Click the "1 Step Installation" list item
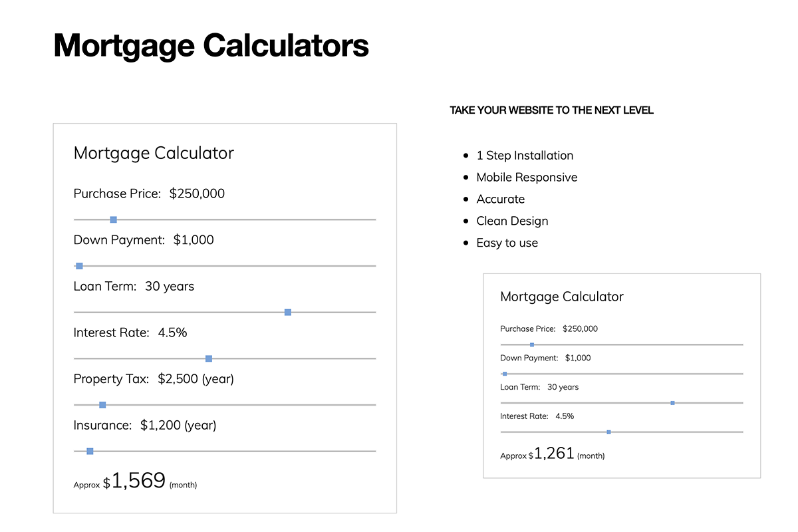 pos(525,156)
